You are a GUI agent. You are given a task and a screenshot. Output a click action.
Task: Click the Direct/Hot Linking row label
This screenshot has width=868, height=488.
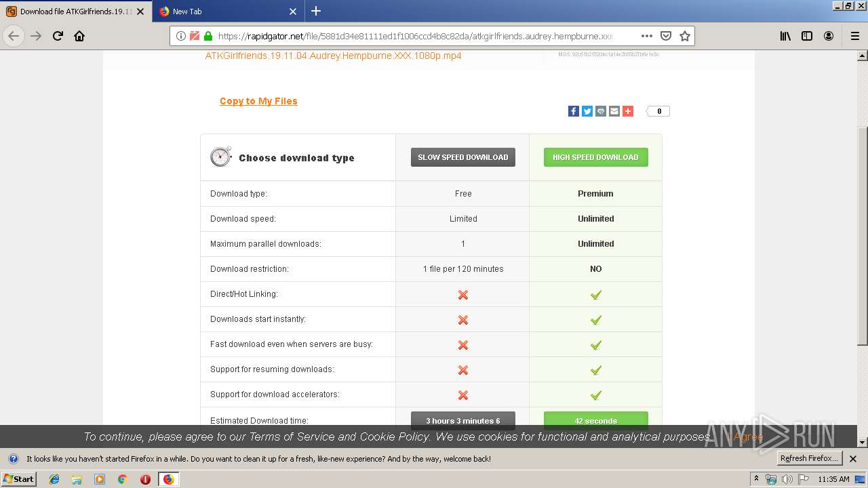pyautogui.click(x=244, y=294)
